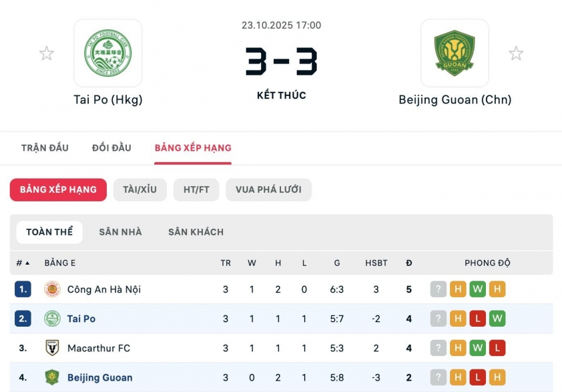The image size is (562, 392).
Task: Select TÀI/XỈU filter button
Action: pos(139,190)
